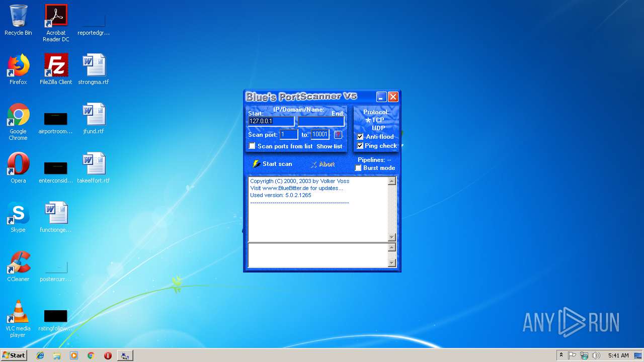Select the Recycle Bin desktop icon
Screen dimensions: 644x362
[18, 20]
